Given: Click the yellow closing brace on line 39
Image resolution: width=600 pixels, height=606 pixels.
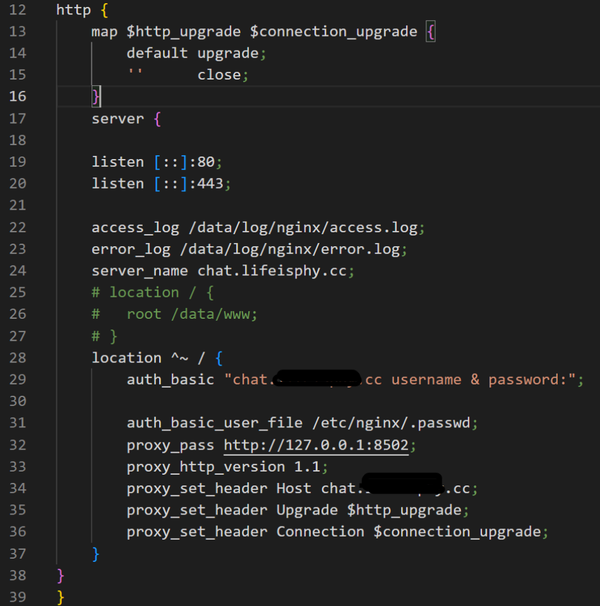Looking at the screenshot, I should click(61, 597).
